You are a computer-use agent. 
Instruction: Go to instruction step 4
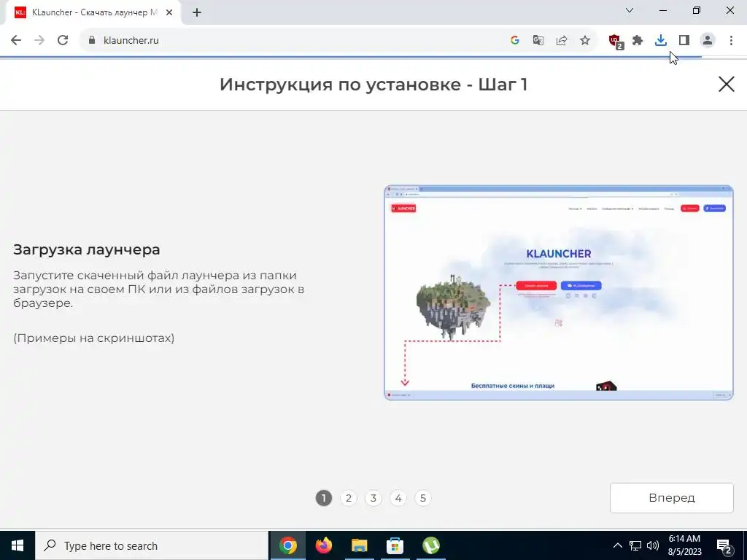(x=398, y=498)
